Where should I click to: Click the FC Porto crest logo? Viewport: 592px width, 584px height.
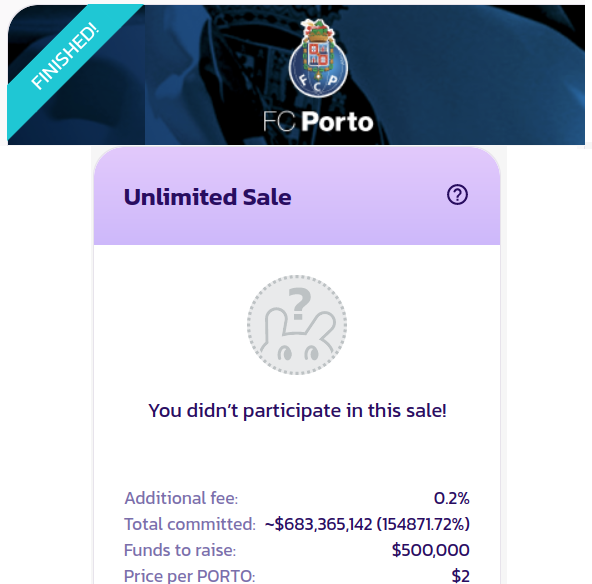tap(318, 58)
